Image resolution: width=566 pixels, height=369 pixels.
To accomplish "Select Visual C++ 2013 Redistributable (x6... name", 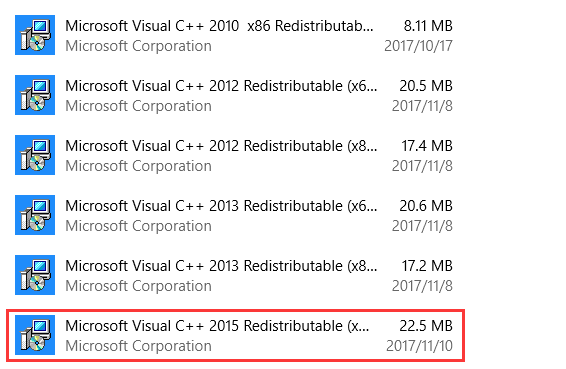I will click(x=221, y=206).
